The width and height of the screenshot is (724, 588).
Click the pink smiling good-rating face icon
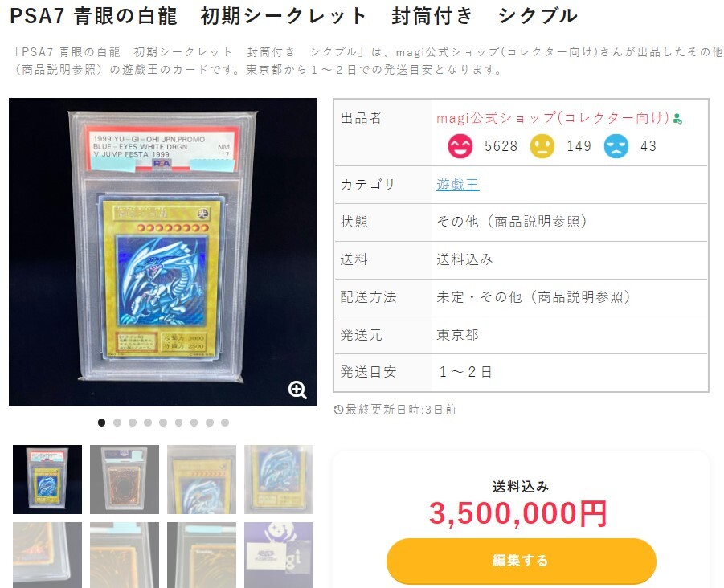[x=460, y=146]
